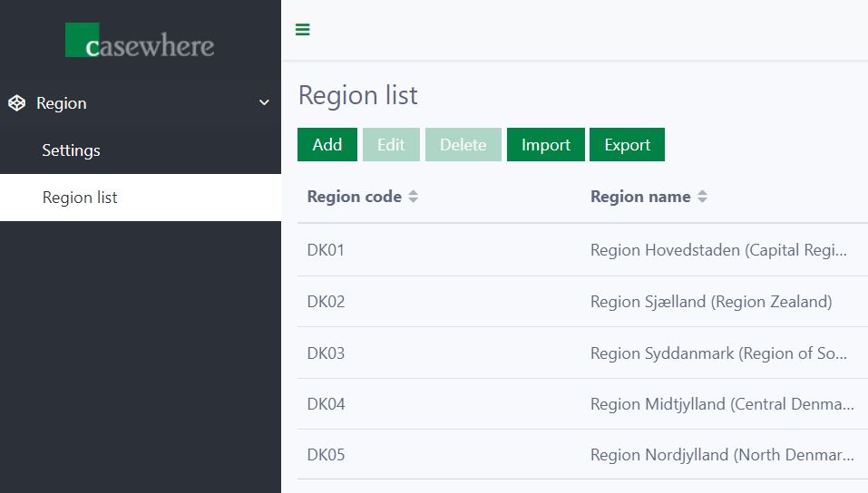Collapse the Region menu using its chevron
Viewport: 868px width, 493px height.
coord(264,103)
